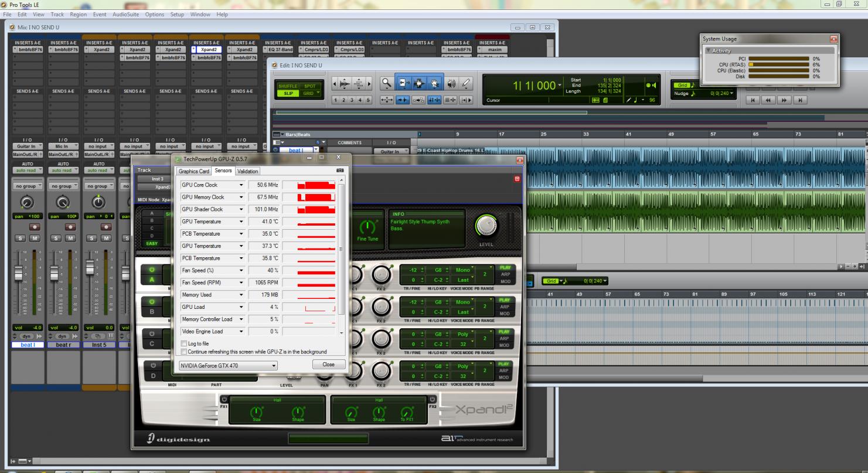
Task: Select the Pencil tool in Edit toolbar
Action: [x=467, y=84]
